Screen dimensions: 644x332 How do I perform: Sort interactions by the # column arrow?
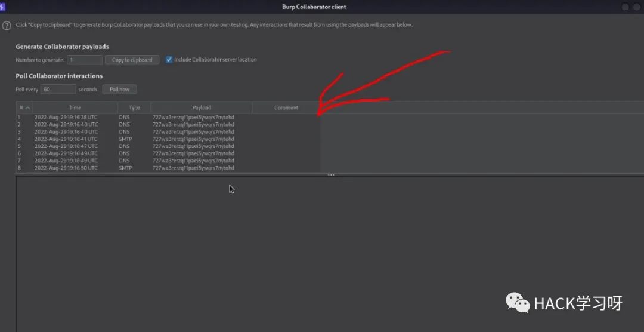click(x=27, y=108)
